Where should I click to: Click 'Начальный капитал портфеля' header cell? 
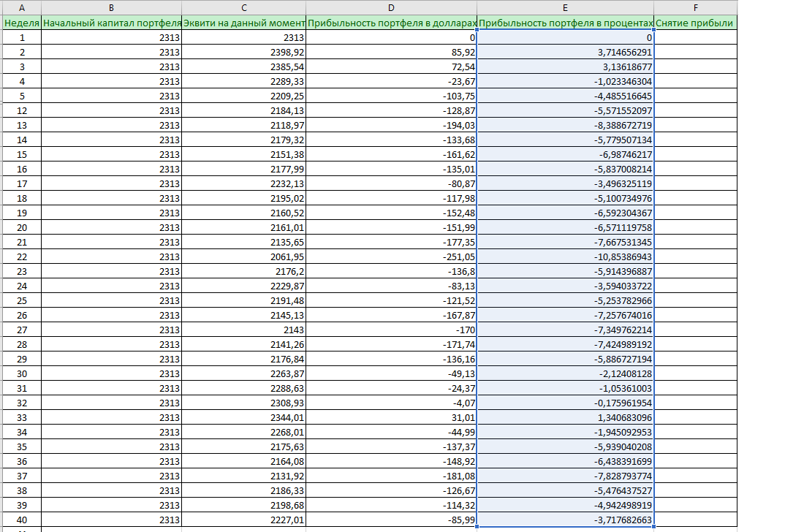point(111,23)
